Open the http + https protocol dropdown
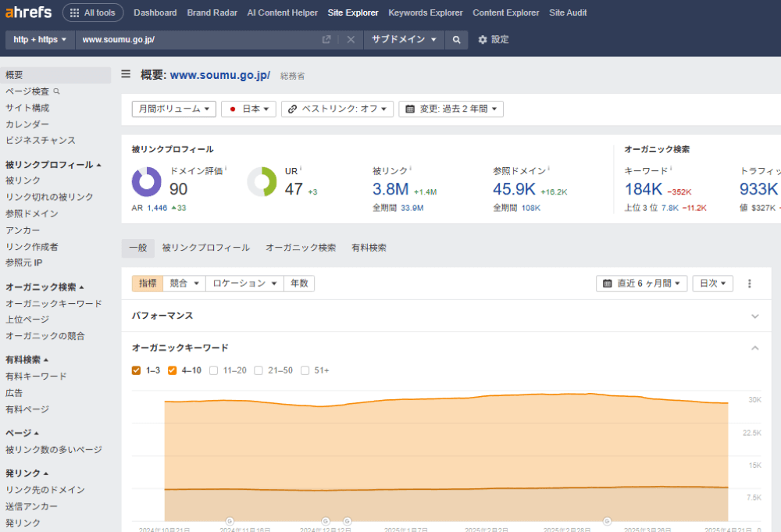The image size is (781, 532). click(40, 40)
